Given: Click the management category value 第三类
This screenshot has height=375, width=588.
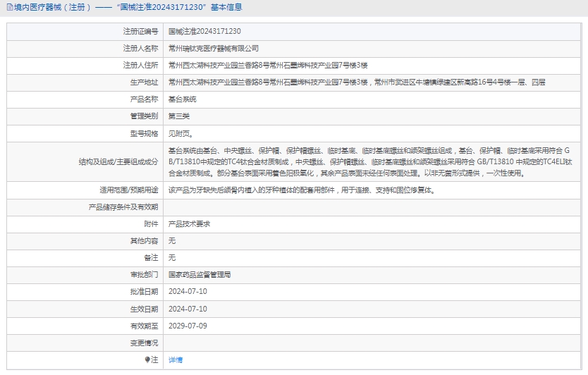Looking at the screenshot, I should point(178,116).
